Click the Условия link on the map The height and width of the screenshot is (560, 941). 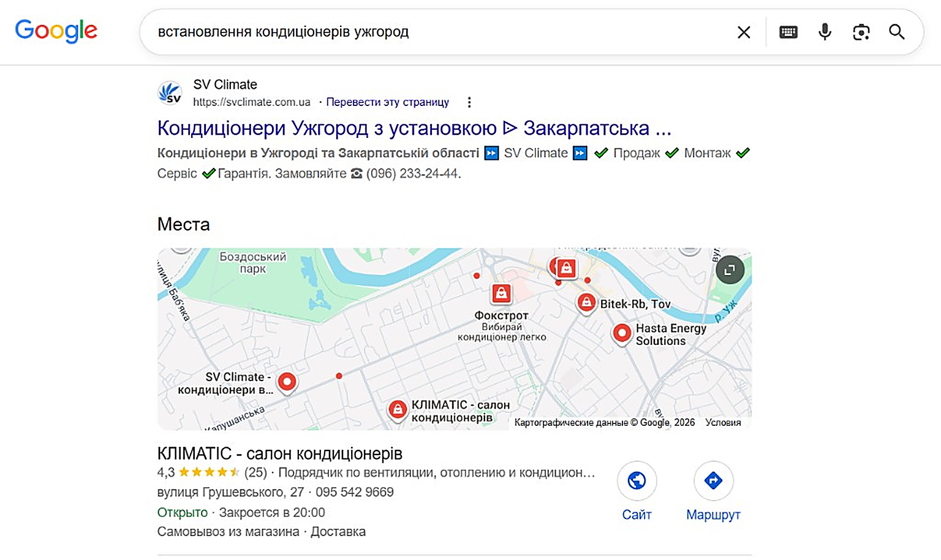[723, 422]
